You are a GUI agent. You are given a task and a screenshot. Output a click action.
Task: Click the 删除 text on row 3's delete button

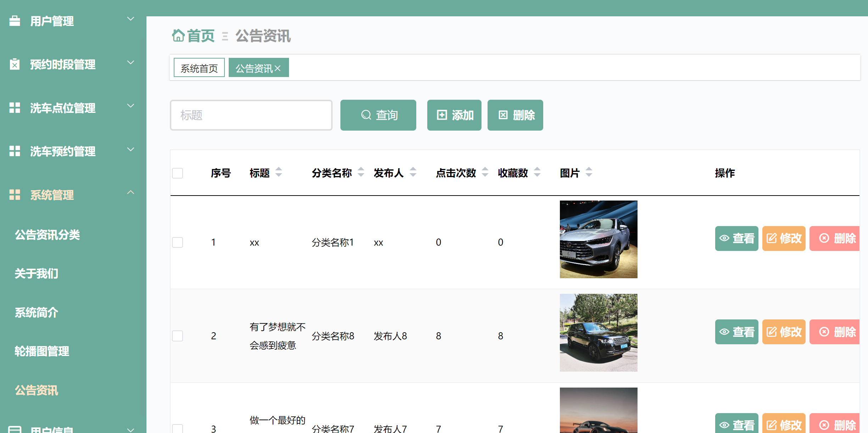coord(845,425)
